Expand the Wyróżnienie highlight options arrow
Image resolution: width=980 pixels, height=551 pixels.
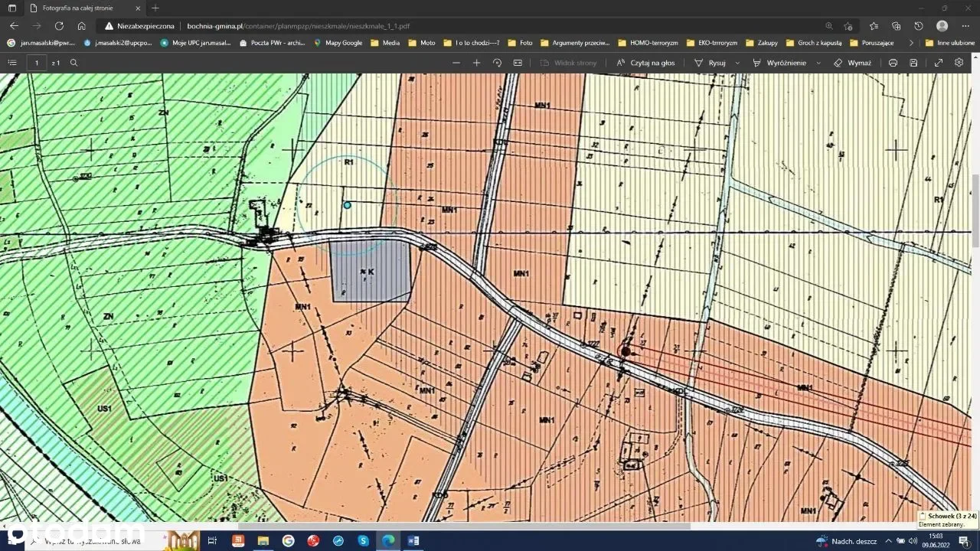818,63
